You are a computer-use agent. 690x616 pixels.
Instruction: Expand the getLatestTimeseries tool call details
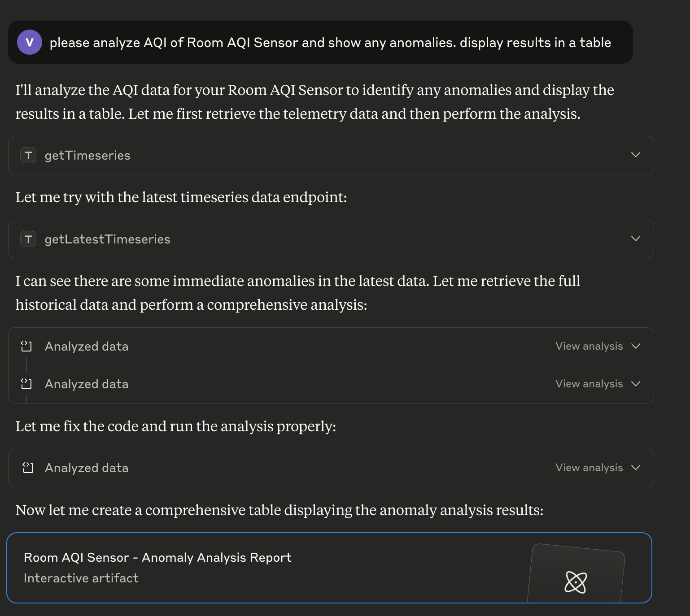(x=635, y=239)
